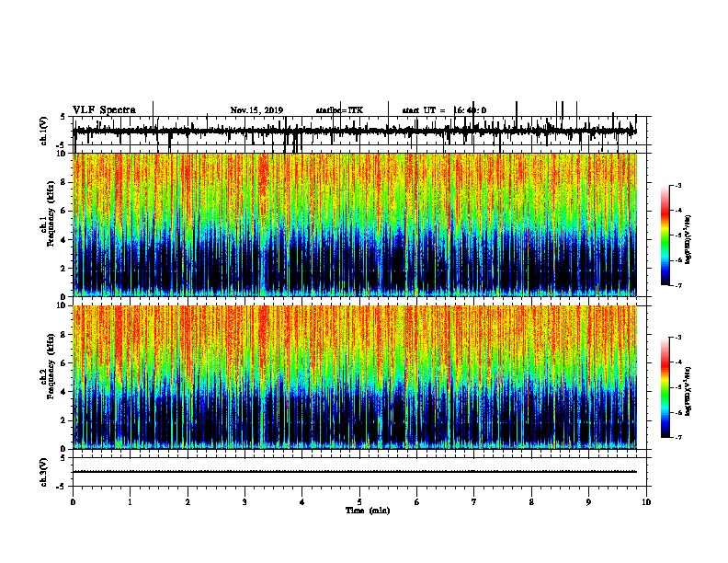This screenshot has width=728, height=563.
Task: Click tick label "1" on the time axis
Action: (x=131, y=502)
